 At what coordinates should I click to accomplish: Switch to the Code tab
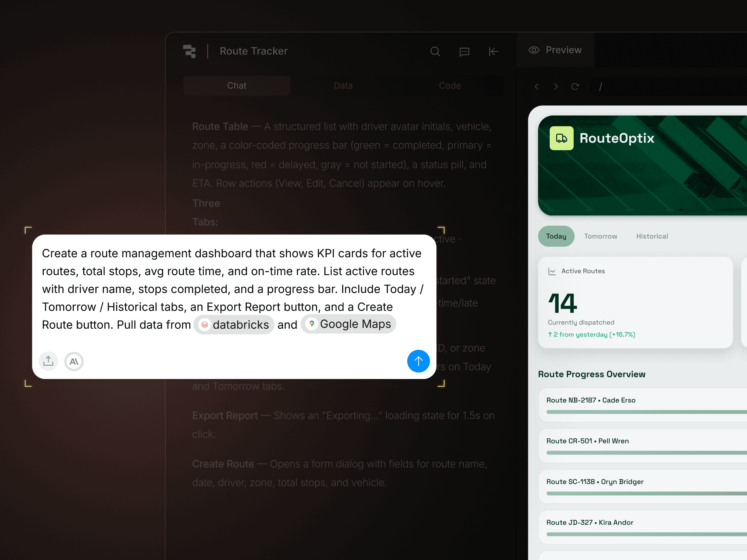450,86
